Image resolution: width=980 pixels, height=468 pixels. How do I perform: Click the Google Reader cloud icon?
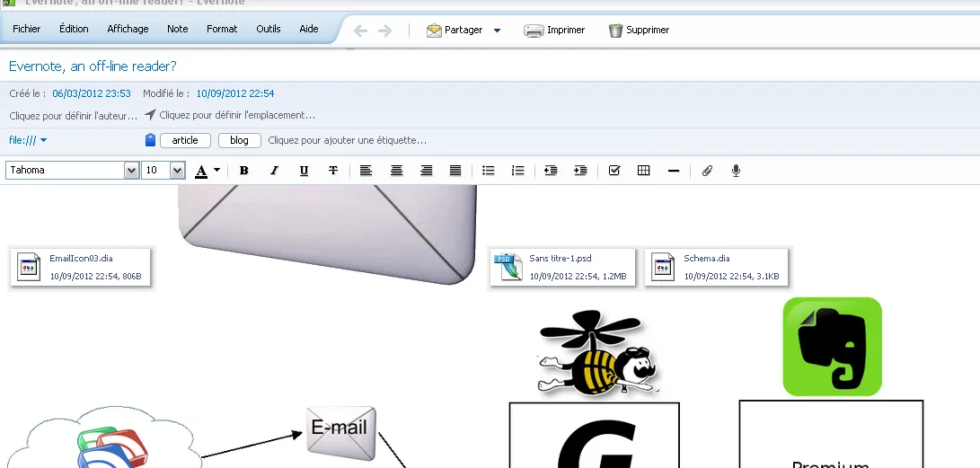coord(112,447)
